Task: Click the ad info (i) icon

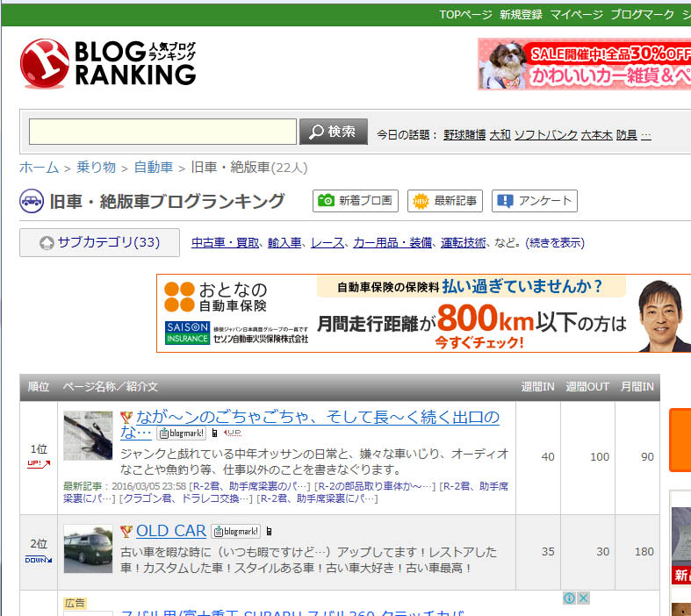Action: click(x=569, y=598)
